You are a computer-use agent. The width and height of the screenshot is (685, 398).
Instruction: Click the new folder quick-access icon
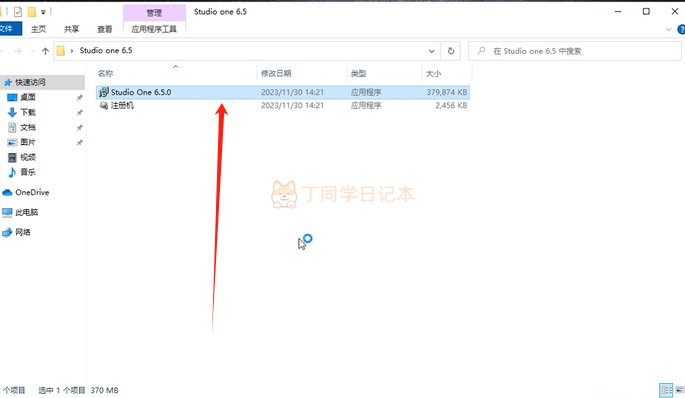point(31,12)
